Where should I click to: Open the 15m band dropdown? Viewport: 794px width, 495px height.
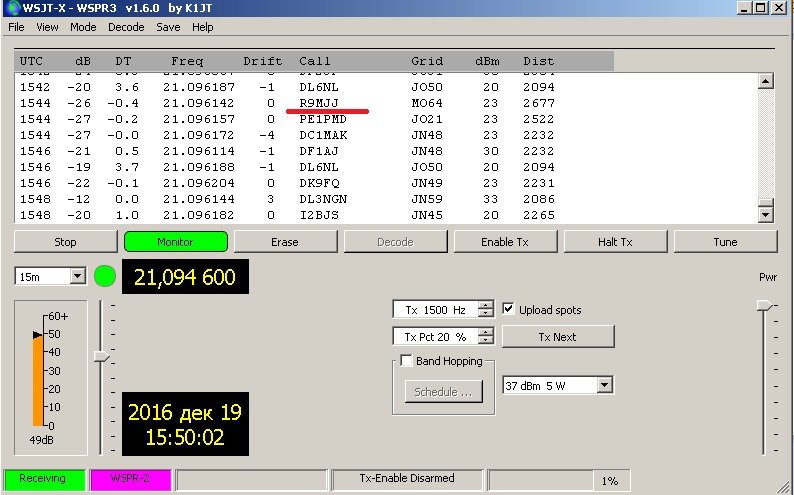77,276
